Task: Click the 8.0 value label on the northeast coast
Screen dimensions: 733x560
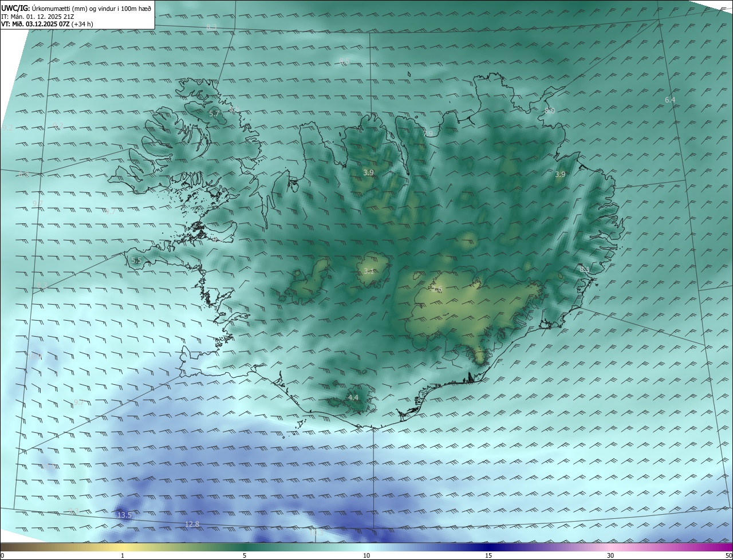Action: pyautogui.click(x=550, y=111)
